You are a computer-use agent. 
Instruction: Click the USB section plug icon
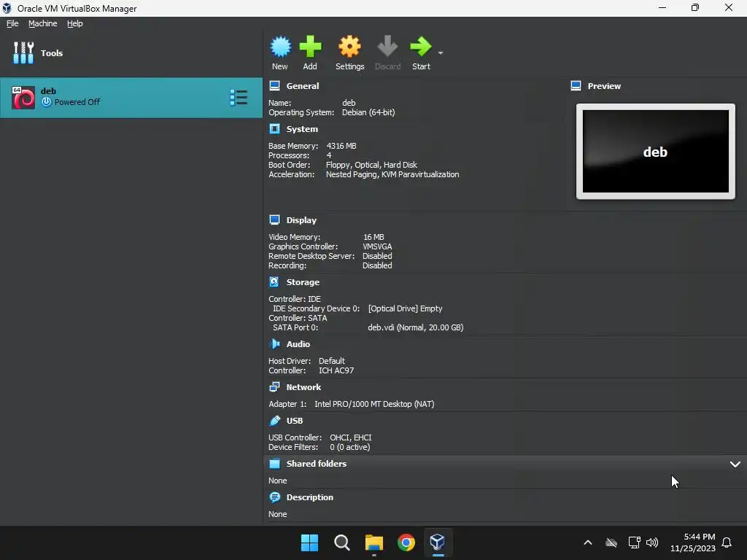(x=274, y=421)
